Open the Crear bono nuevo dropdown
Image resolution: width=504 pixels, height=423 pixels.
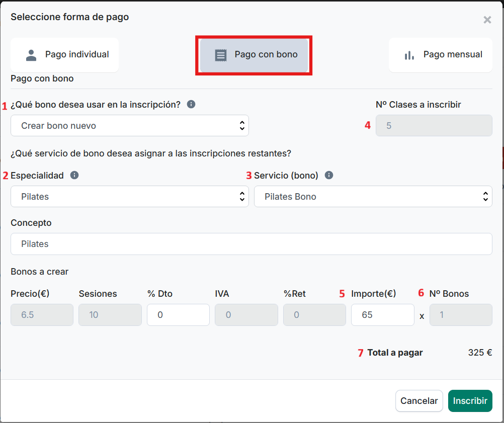coord(129,126)
